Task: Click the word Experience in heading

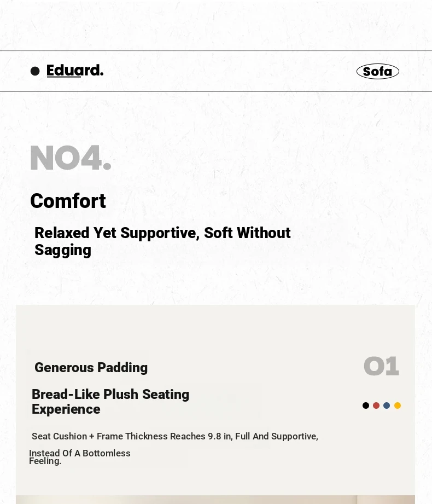Action: pos(66,409)
